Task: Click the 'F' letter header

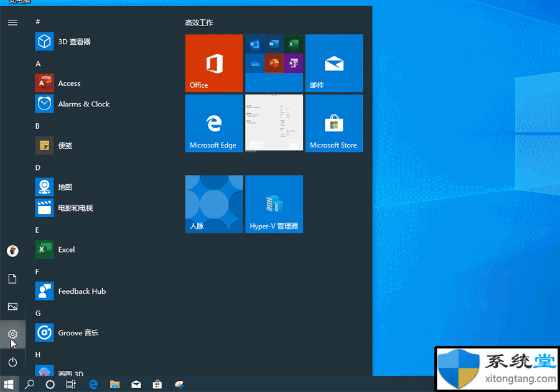Action: (x=37, y=272)
